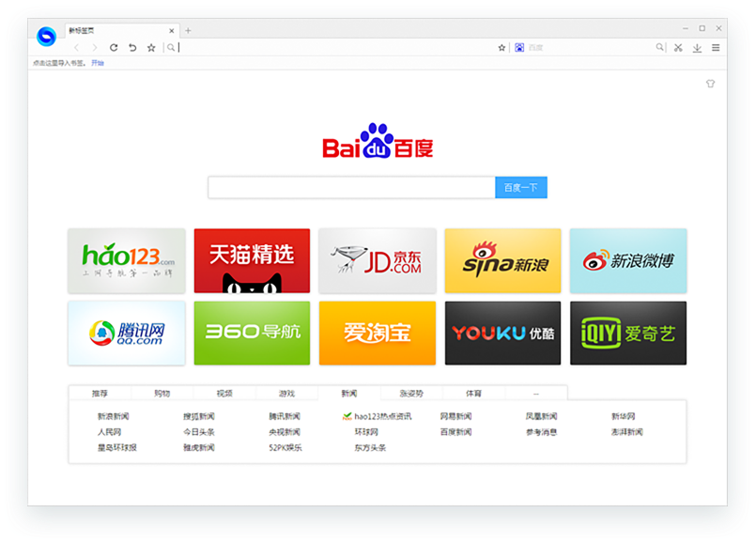Expand more categories with the dash tab

pyautogui.click(x=535, y=394)
